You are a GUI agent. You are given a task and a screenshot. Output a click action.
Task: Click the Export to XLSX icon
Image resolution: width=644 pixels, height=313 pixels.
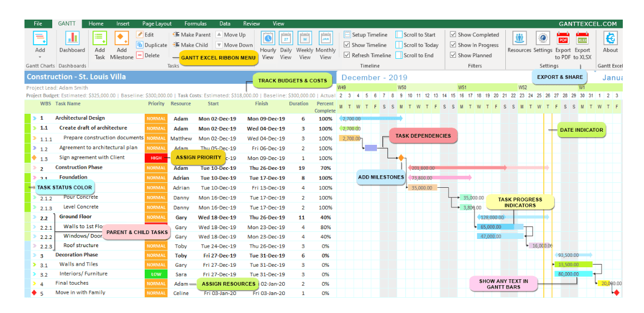pyautogui.click(x=583, y=38)
